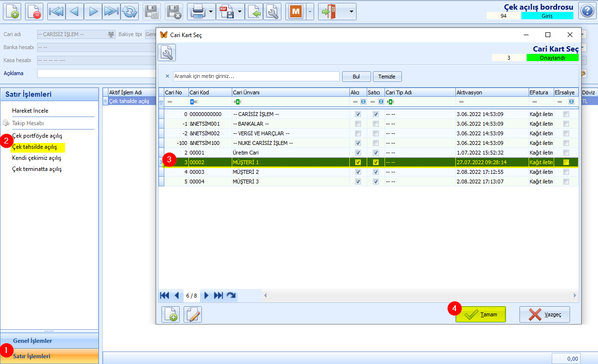Select Çek portföyde açılış menu item

(37, 136)
